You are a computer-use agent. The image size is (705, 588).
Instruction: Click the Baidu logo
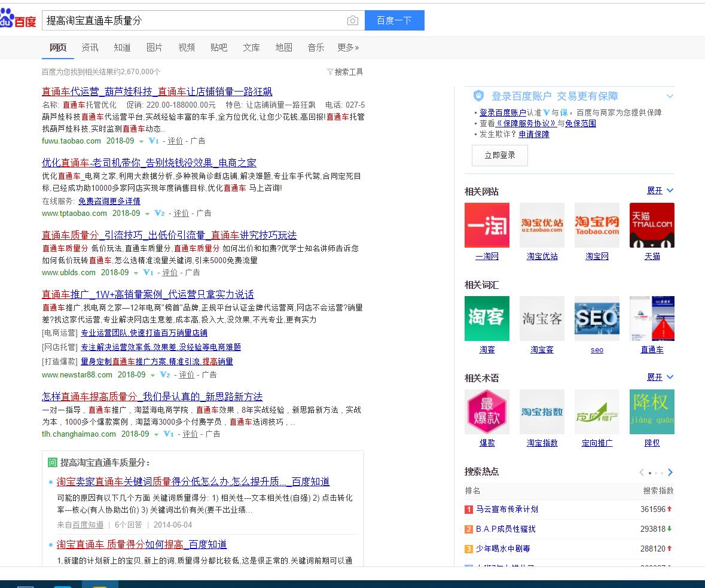coord(18,19)
